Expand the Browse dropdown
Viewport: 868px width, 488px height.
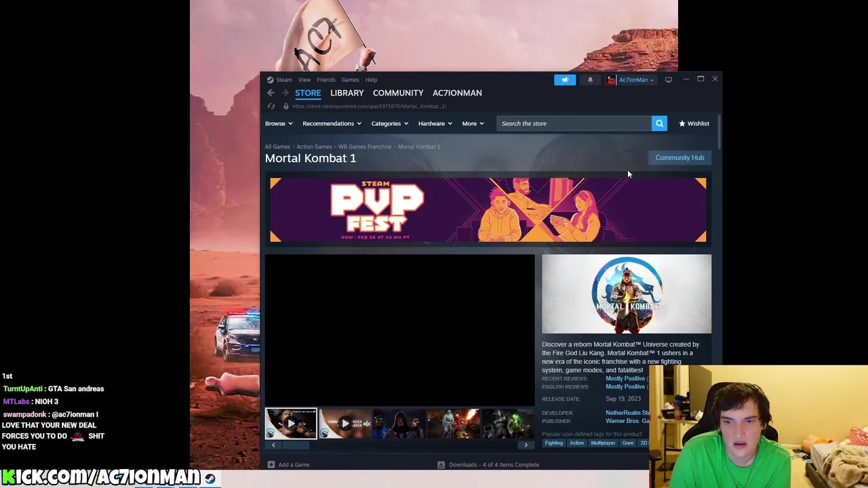pyautogui.click(x=279, y=123)
